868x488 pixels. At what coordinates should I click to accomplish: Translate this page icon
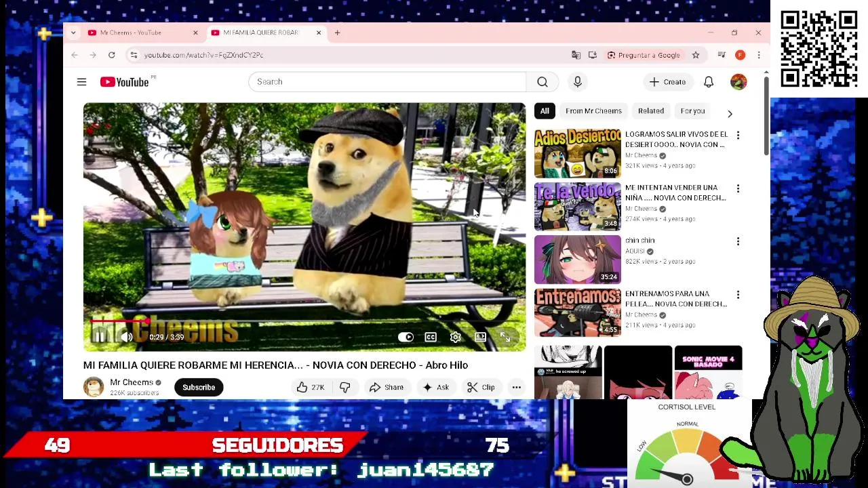click(x=576, y=55)
